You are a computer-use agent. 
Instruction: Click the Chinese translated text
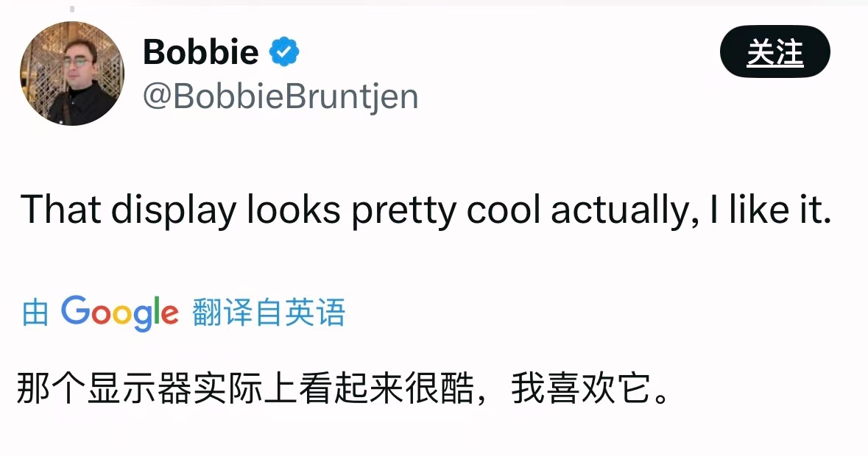(344, 388)
